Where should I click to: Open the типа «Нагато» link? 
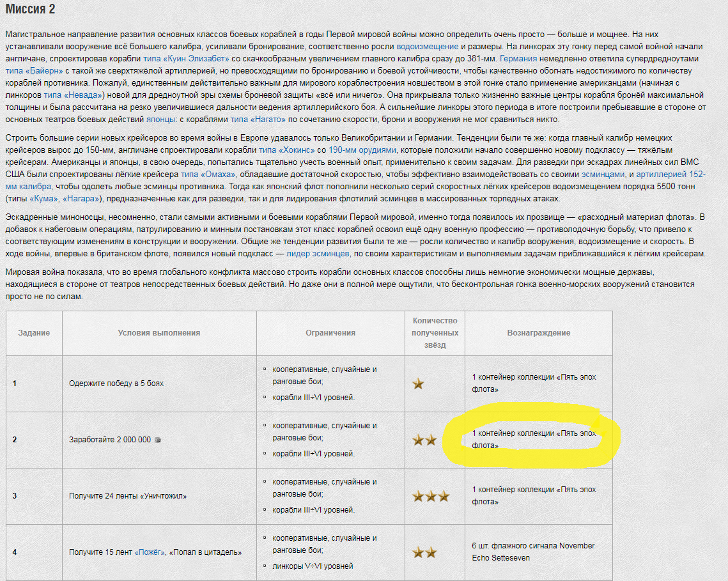[x=258, y=120]
